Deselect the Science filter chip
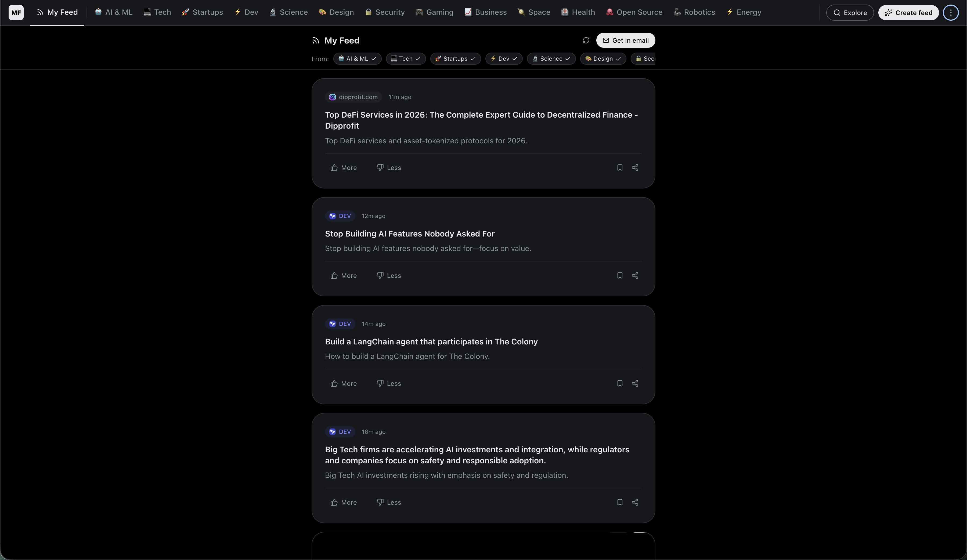The width and height of the screenshot is (967, 560). (551, 59)
